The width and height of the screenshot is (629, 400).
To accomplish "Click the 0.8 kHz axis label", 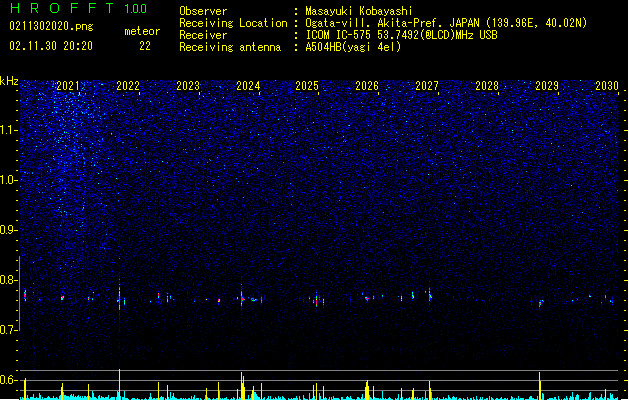I will coord(8,280).
